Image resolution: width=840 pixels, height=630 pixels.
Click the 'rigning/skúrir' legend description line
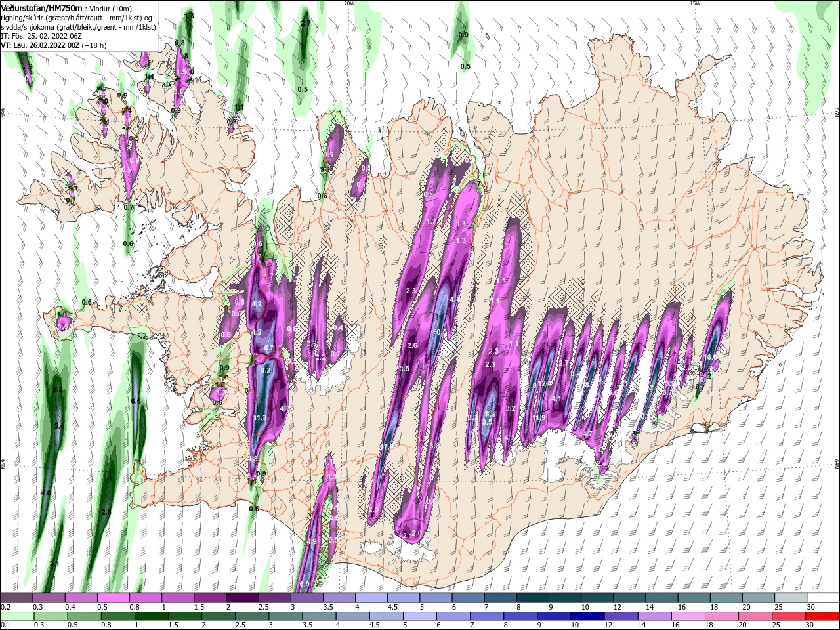(x=77, y=18)
